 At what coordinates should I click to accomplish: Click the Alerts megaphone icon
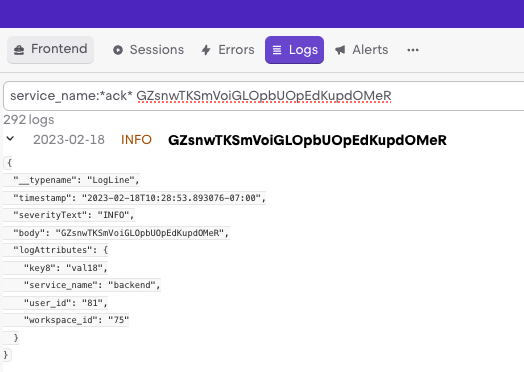340,50
